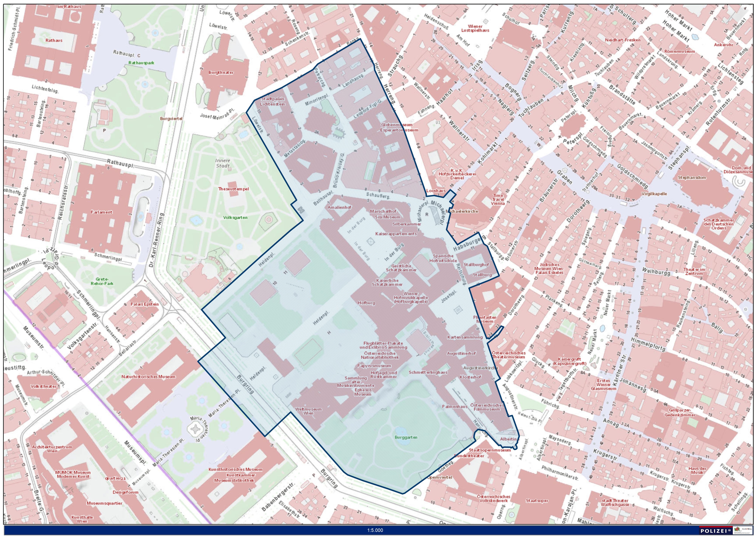Click the P parking marker near Rathauspark
Image resolution: width=756 pixels, height=537 pixels.
(104, 130)
